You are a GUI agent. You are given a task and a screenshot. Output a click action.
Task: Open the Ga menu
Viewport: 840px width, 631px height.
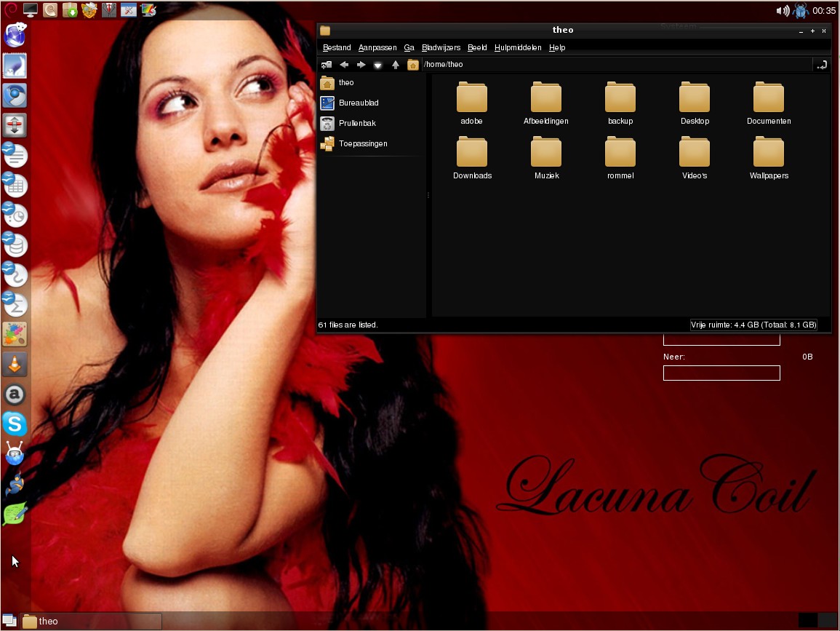(409, 48)
